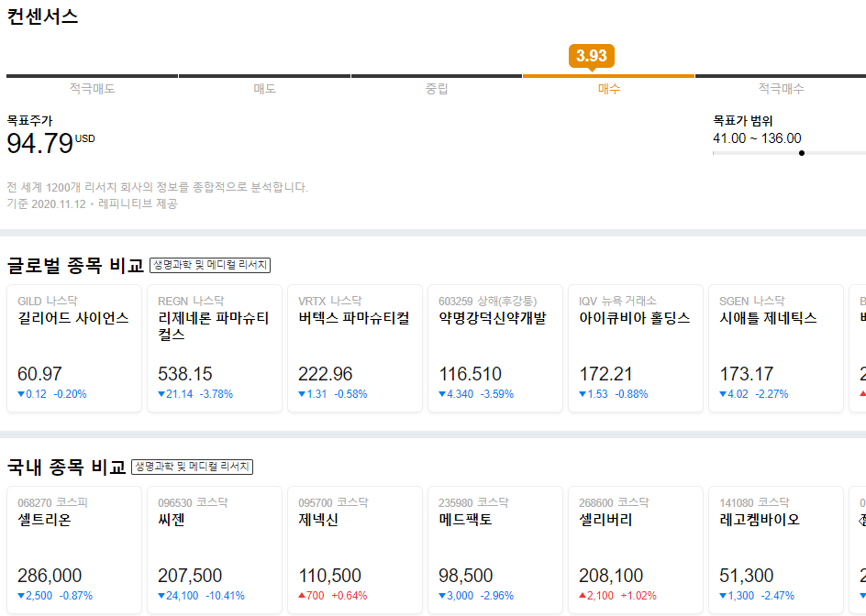The height and width of the screenshot is (616, 866).
Task: Click the -3.59% change on 약명강덕신약개발 card
Action: pyautogui.click(x=496, y=393)
